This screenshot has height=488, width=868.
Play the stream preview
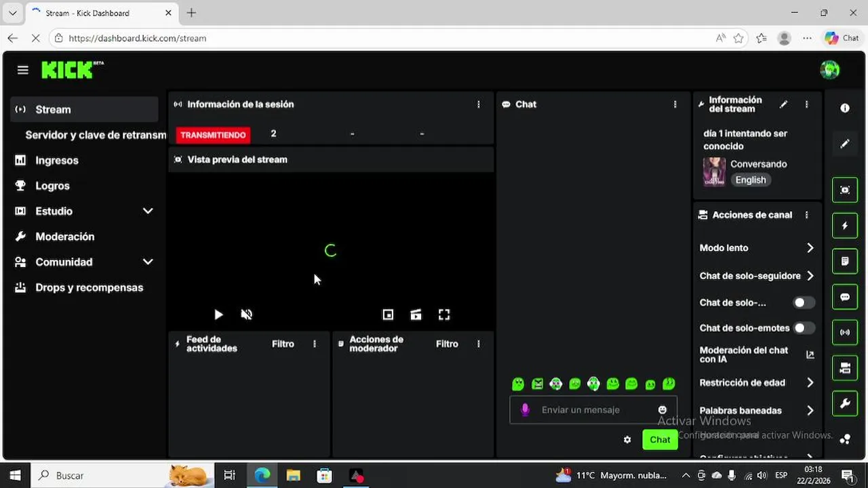click(218, 314)
